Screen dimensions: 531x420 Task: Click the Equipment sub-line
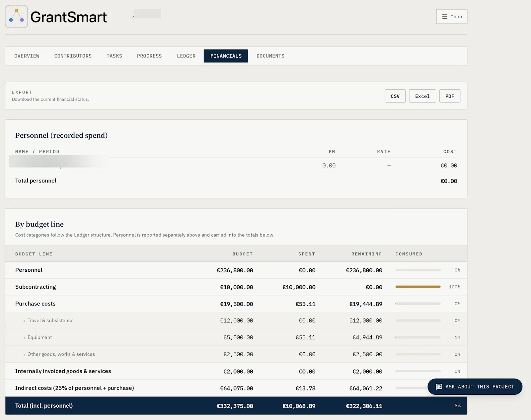click(x=236, y=337)
